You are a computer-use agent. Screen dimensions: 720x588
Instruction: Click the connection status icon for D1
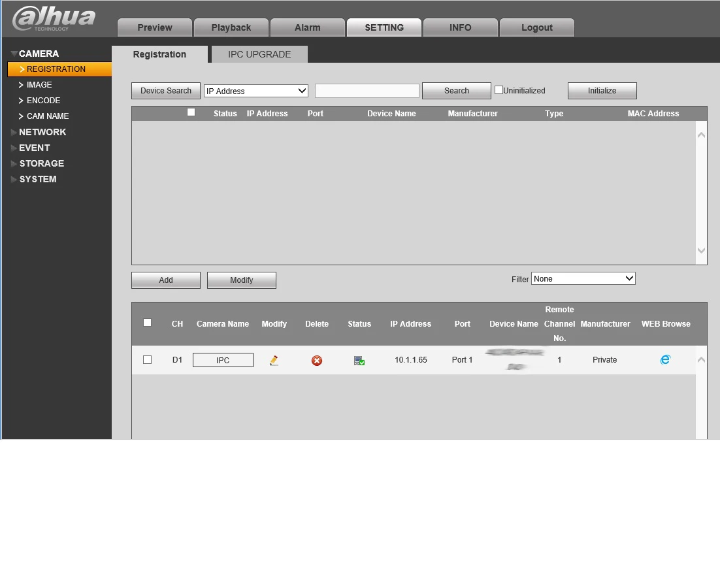click(359, 361)
